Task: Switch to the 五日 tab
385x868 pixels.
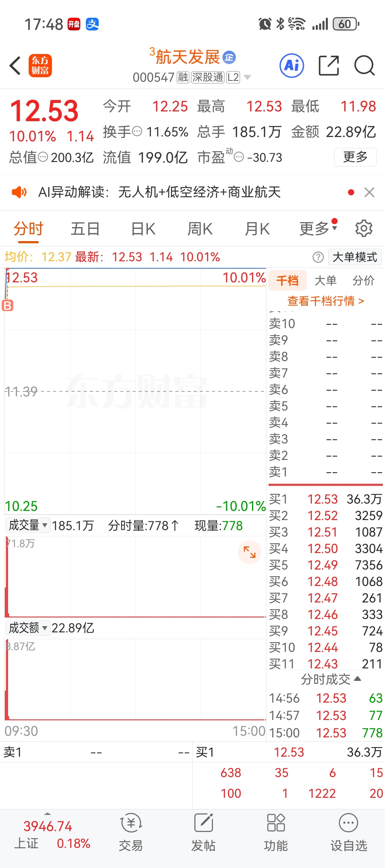Action: tap(85, 229)
